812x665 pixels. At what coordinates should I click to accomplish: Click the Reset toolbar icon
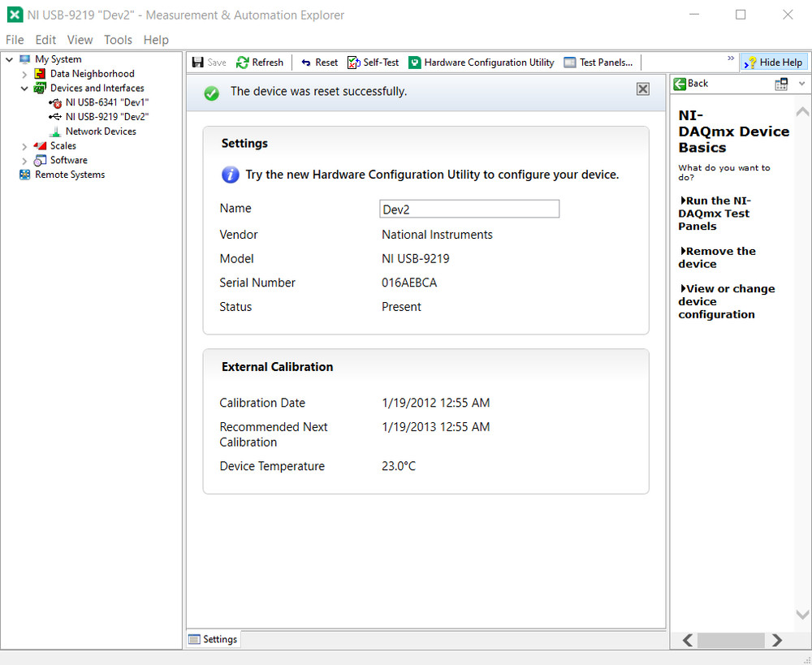(x=306, y=63)
